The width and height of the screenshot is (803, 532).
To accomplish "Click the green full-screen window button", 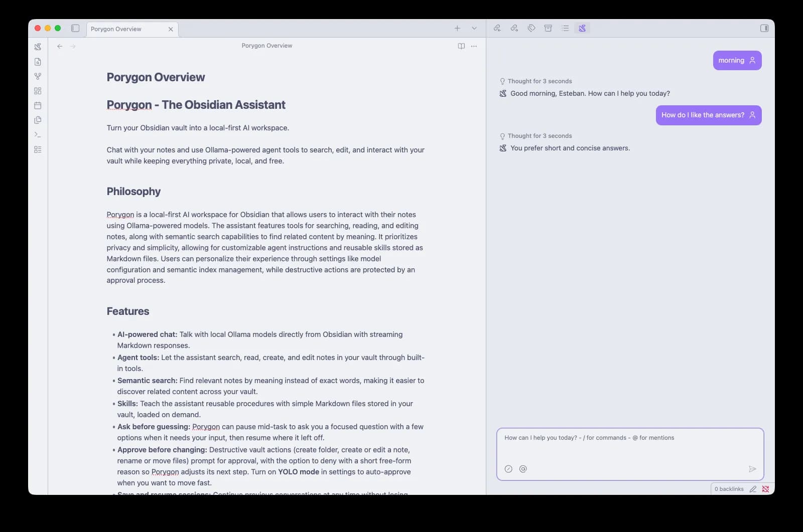I will (x=58, y=29).
